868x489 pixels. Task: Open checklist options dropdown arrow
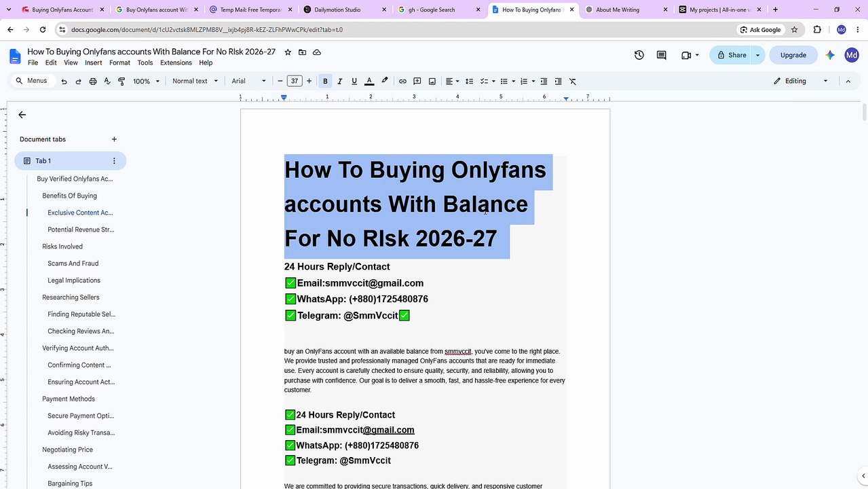[493, 81]
